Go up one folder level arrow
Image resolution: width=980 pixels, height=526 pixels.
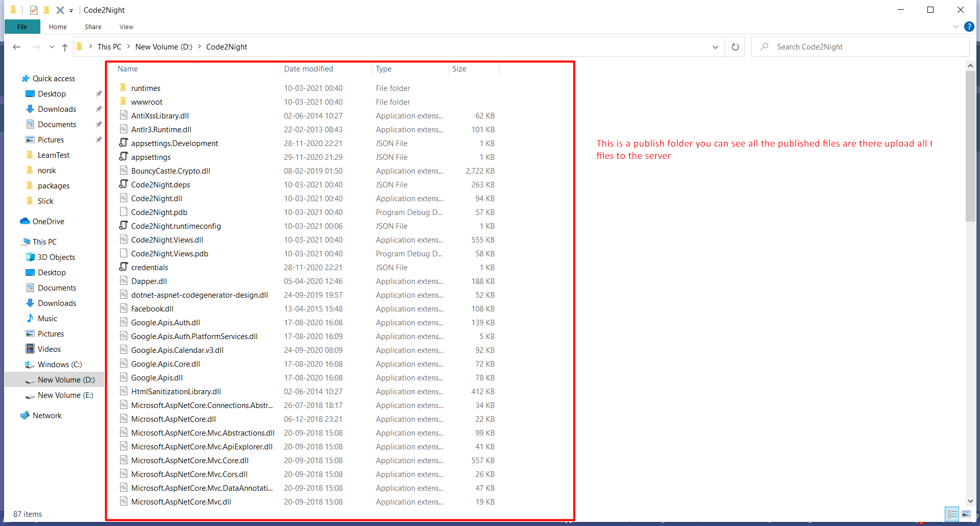65,47
